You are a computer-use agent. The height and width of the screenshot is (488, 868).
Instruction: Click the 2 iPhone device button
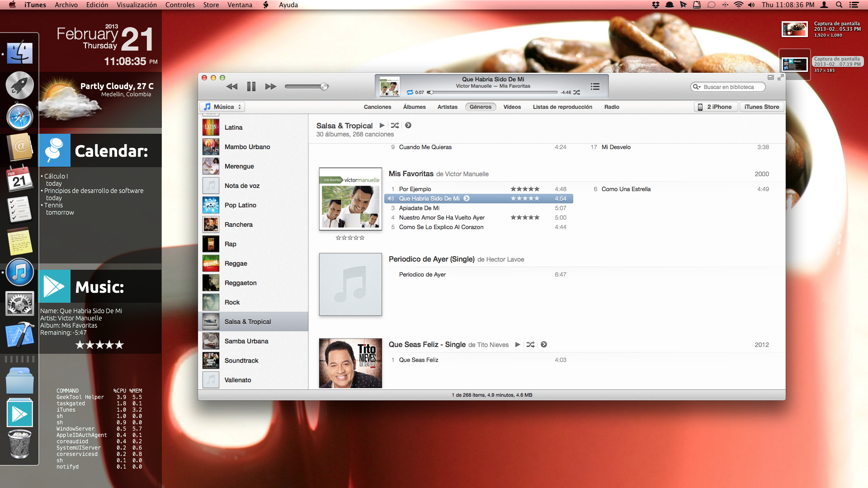click(x=716, y=107)
